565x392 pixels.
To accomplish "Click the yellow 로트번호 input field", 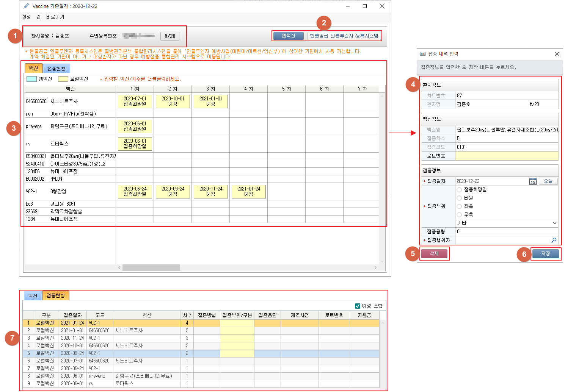I will (506, 156).
